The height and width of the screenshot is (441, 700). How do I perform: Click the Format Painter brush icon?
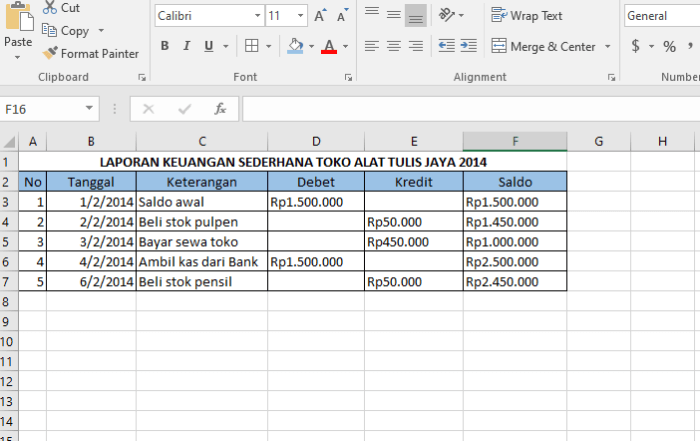(50, 53)
